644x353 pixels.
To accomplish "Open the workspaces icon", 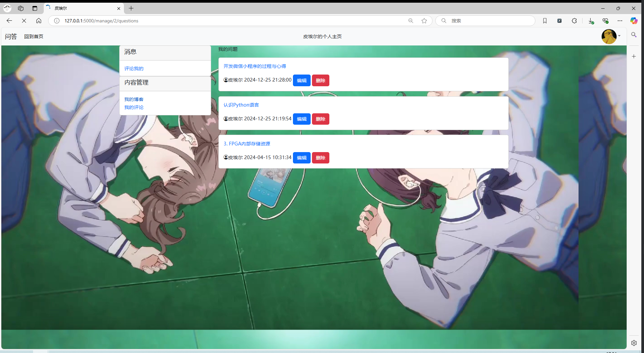I will (x=21, y=8).
